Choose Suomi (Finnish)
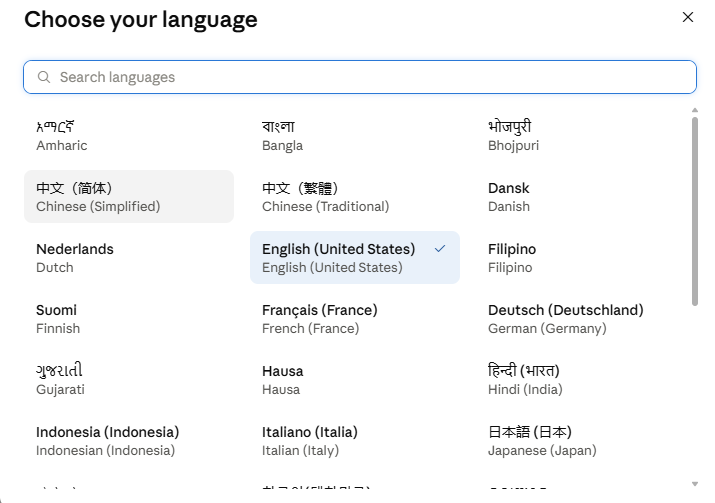 [129, 319]
